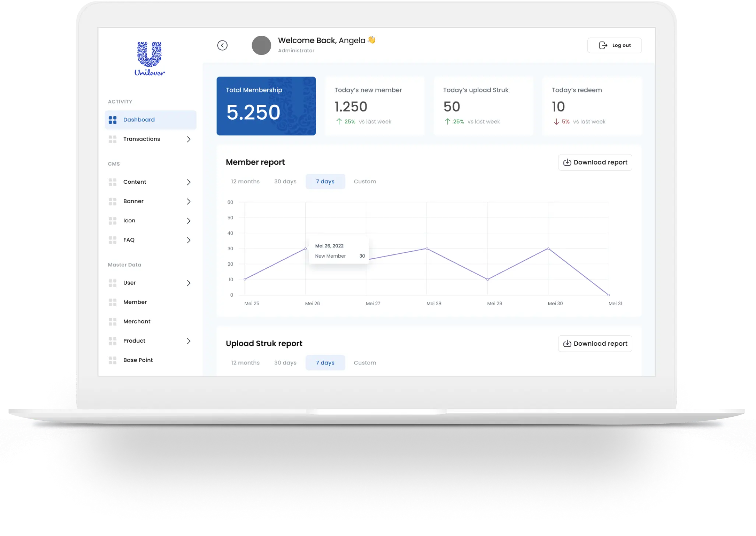Image resolution: width=756 pixels, height=536 pixels.
Task: Download the Upload Struk report
Action: point(595,343)
